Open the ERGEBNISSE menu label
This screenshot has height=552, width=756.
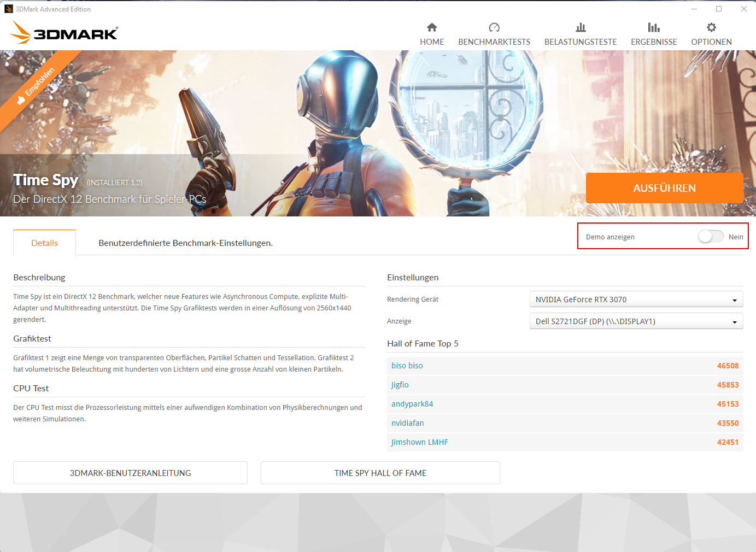654,42
